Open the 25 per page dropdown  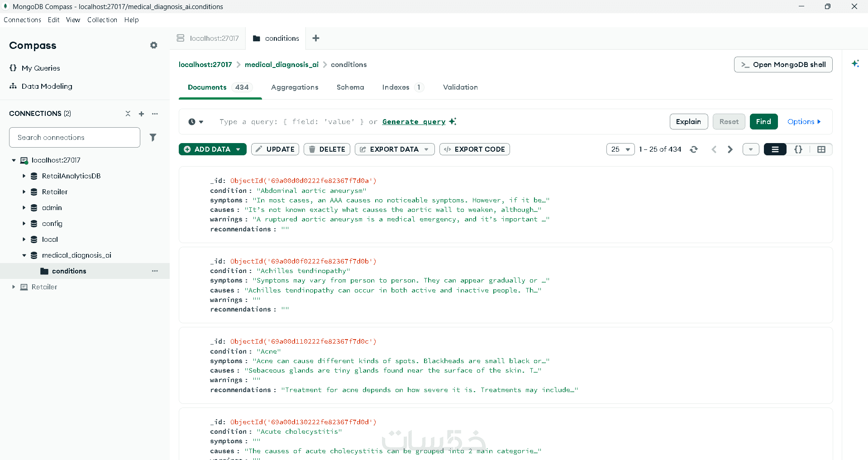point(620,149)
